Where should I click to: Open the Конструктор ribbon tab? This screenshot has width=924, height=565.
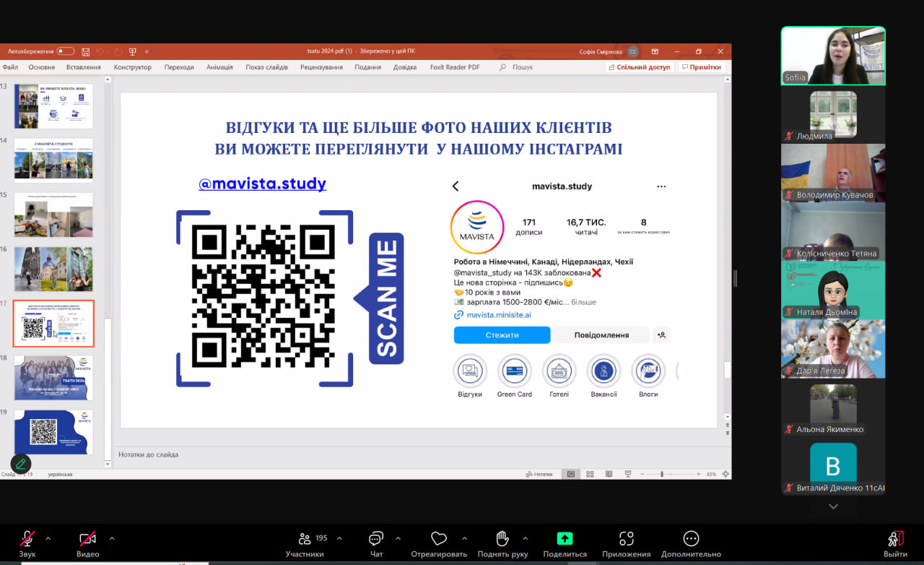pos(133,67)
